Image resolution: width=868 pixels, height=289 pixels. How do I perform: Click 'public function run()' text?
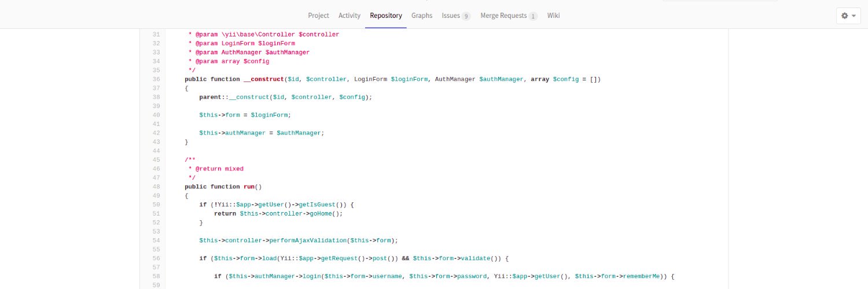pyautogui.click(x=223, y=187)
